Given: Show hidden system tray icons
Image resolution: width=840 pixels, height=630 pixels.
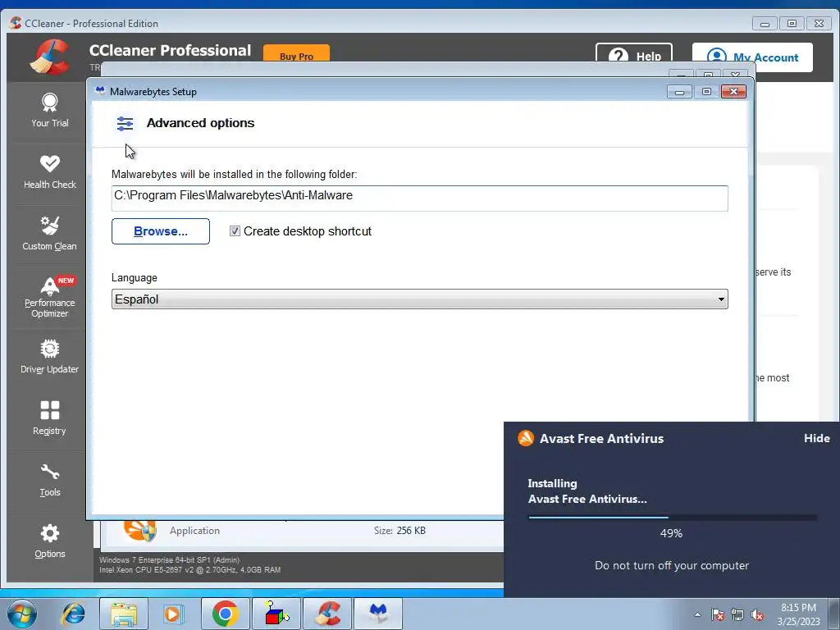Looking at the screenshot, I should coord(697,614).
